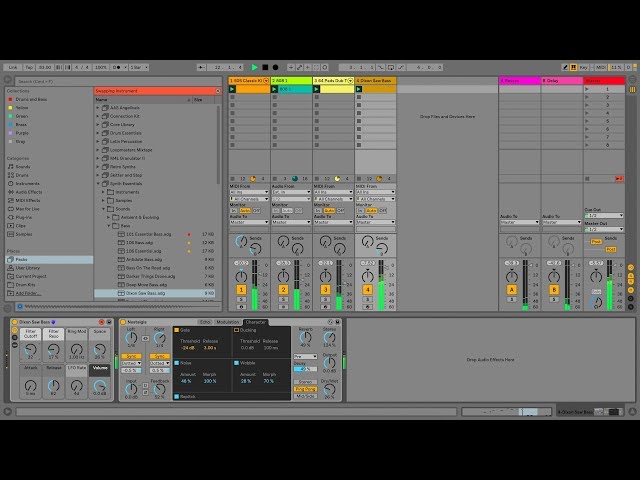The image size is (640, 480).
Task: Click the browser search field
Action: (118, 81)
